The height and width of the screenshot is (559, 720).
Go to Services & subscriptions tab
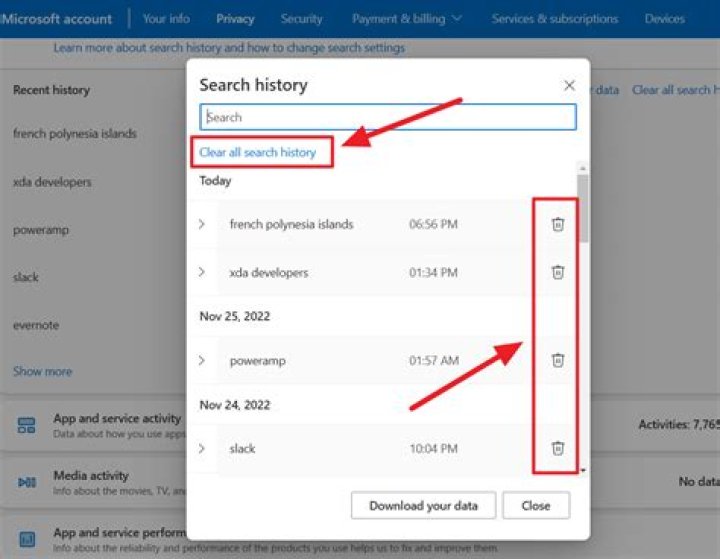coord(555,18)
